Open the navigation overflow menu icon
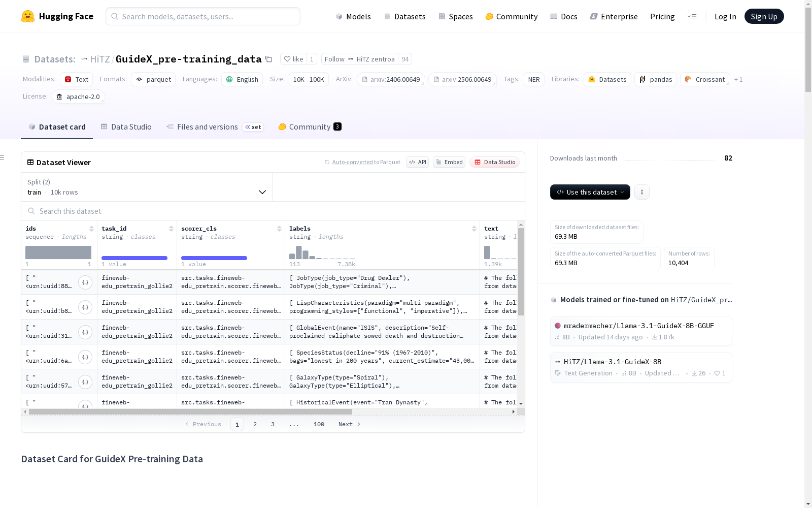This screenshot has height=508, width=812. 692,16
